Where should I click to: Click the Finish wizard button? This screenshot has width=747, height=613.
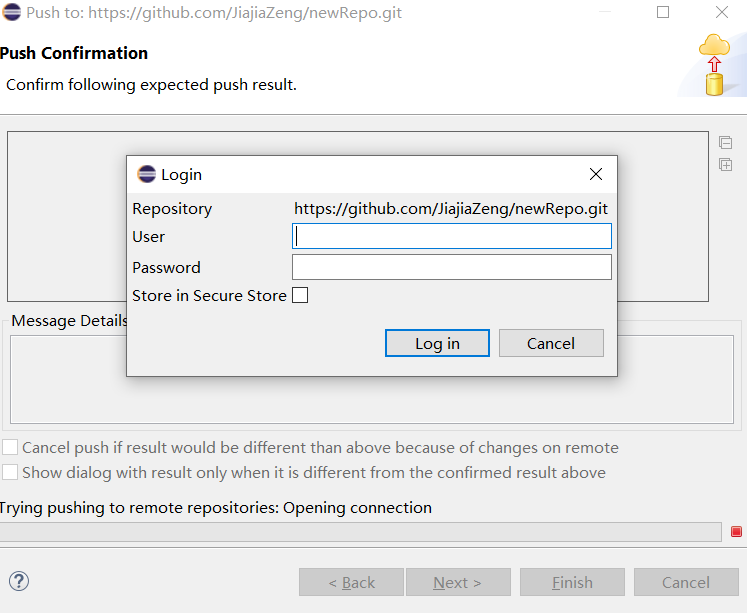[572, 582]
